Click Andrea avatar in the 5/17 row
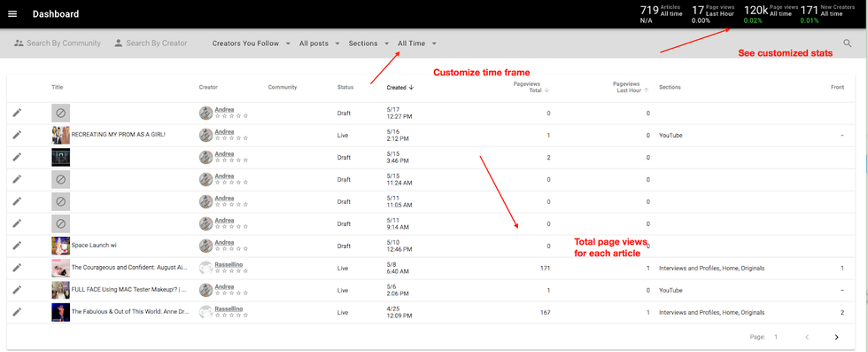868x352 pixels. (205, 113)
